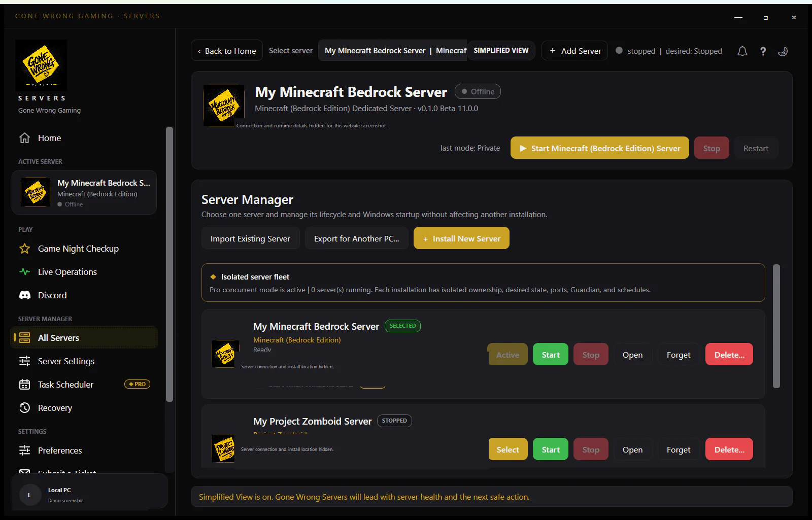
Task: Click the Task Scheduler menu label
Action: click(x=65, y=385)
